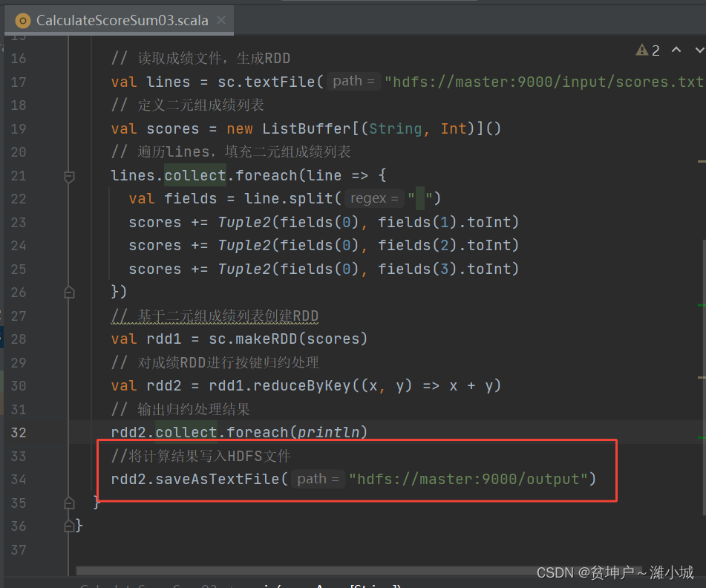This screenshot has width=706, height=588.
Task: Click 'collect' on line 21
Action: tap(195, 176)
